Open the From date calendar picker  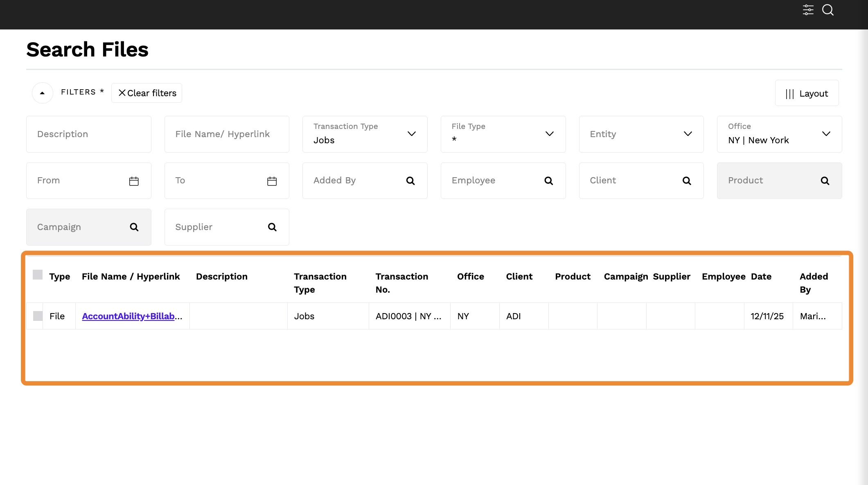click(134, 181)
